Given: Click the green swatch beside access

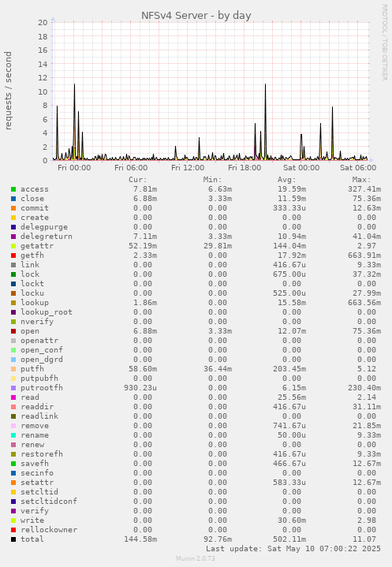Looking at the screenshot, I should click(x=13, y=189).
